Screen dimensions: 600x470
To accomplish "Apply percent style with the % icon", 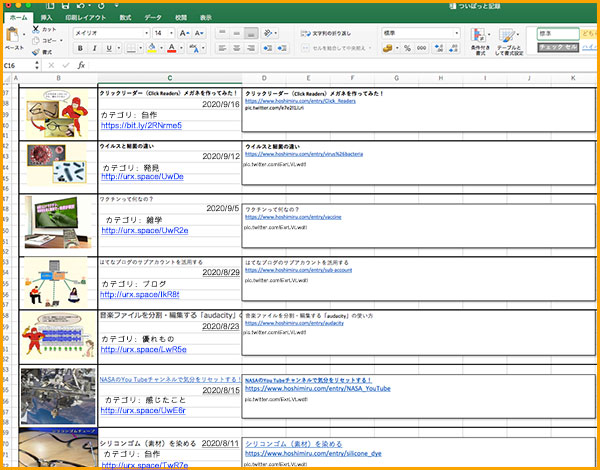I will tap(408, 48).
